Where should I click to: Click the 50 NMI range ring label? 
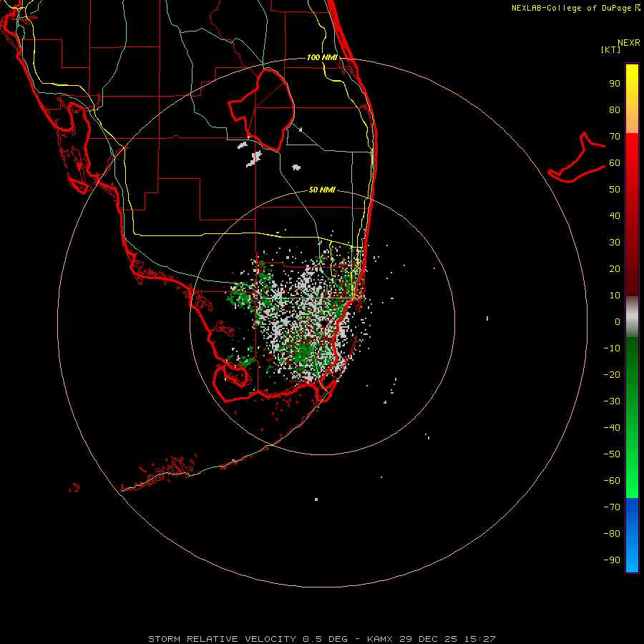tap(322, 190)
